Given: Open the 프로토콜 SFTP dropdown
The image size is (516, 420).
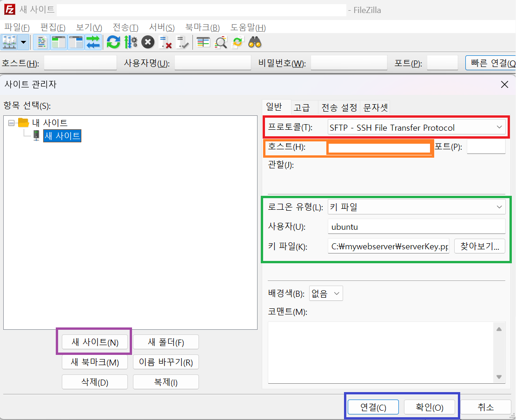Looking at the screenshot, I should click(417, 127).
